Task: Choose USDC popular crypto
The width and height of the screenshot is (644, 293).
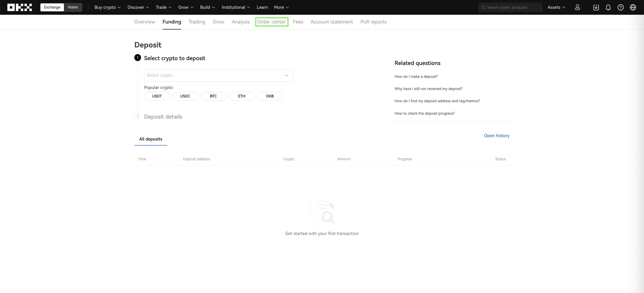Action: pyautogui.click(x=185, y=96)
